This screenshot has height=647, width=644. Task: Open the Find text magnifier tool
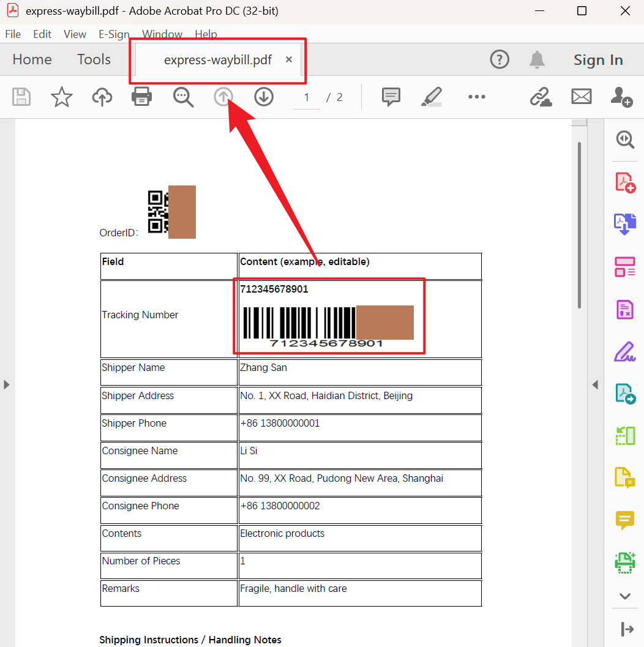[183, 97]
